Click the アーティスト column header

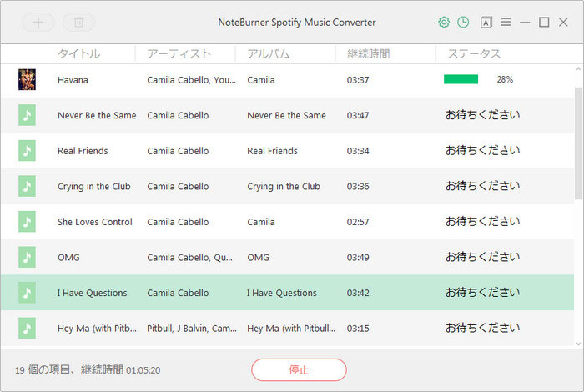tap(179, 54)
